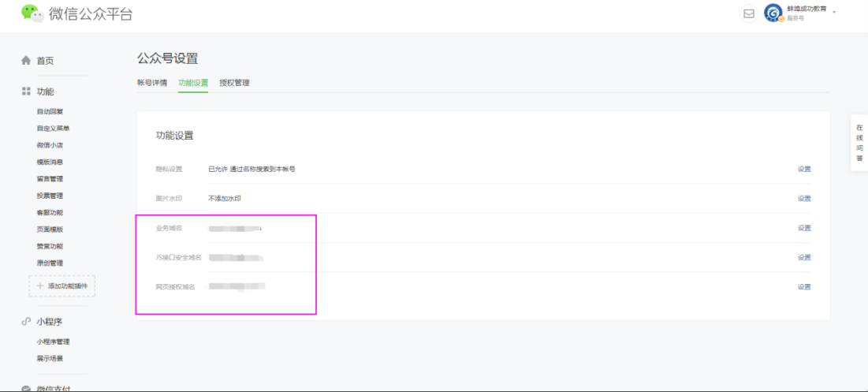Viewport: 868px width, 392px height.
Task: Open the 授权管理 tab
Action: tap(234, 83)
